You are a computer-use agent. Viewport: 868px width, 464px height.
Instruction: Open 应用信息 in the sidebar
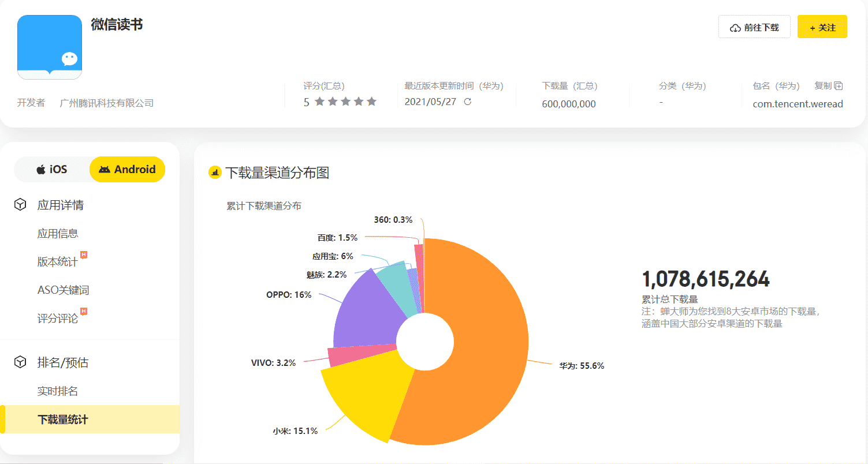[58, 234]
